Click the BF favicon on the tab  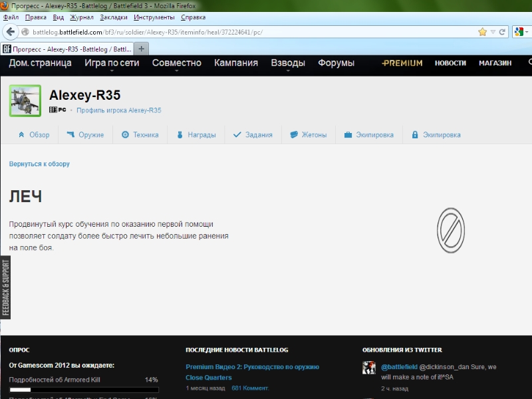point(7,49)
